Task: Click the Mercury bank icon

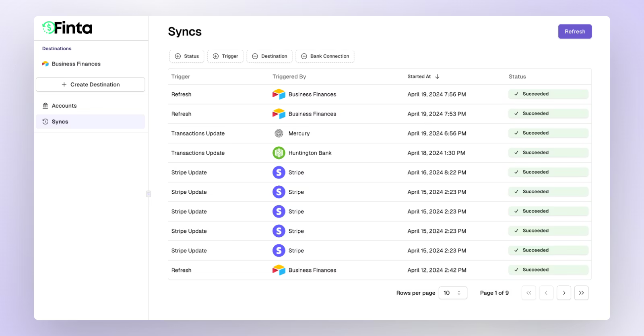Action: (279, 133)
